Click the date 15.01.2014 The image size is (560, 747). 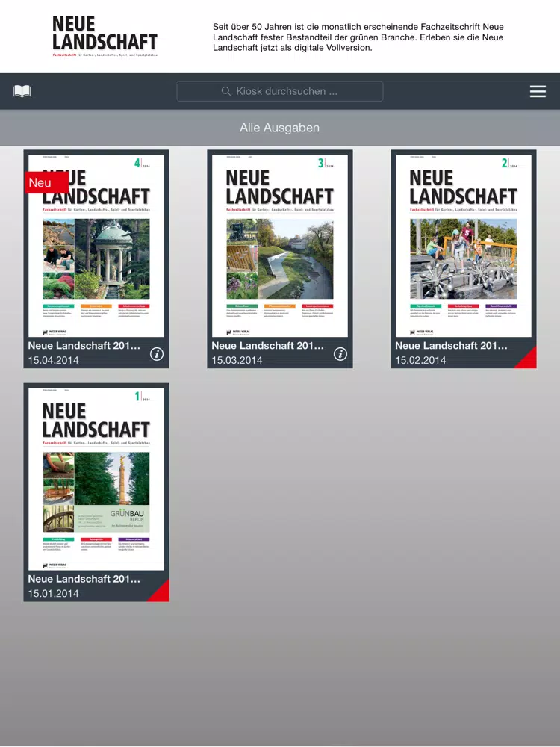pos(53,594)
